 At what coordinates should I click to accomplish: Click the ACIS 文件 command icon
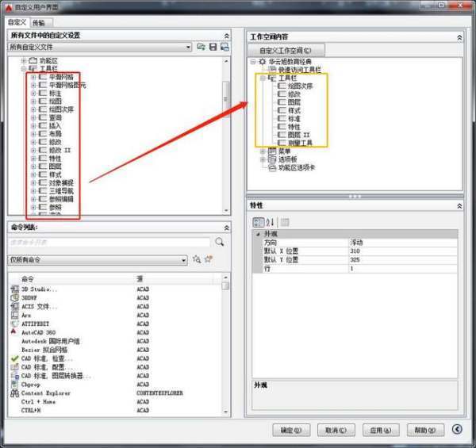coord(14,307)
